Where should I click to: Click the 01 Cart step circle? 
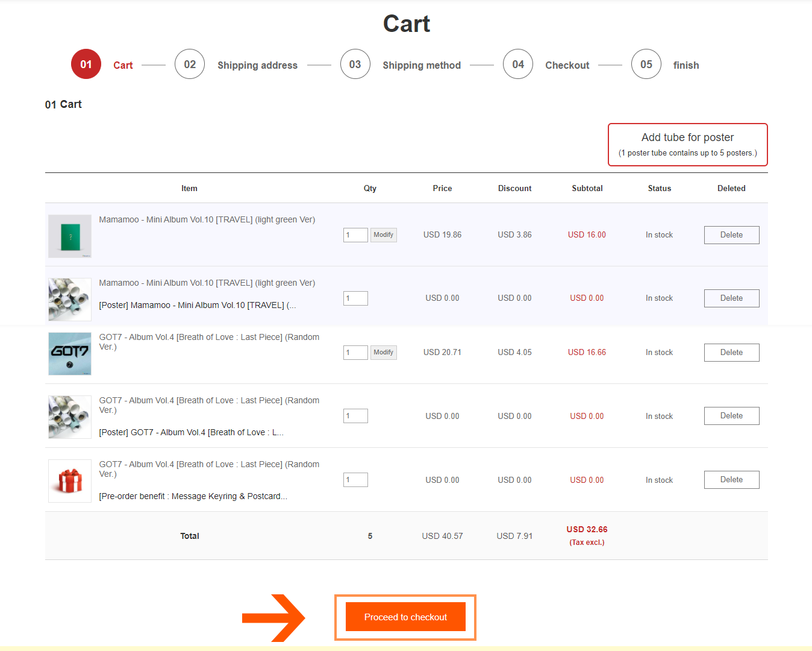click(x=86, y=64)
